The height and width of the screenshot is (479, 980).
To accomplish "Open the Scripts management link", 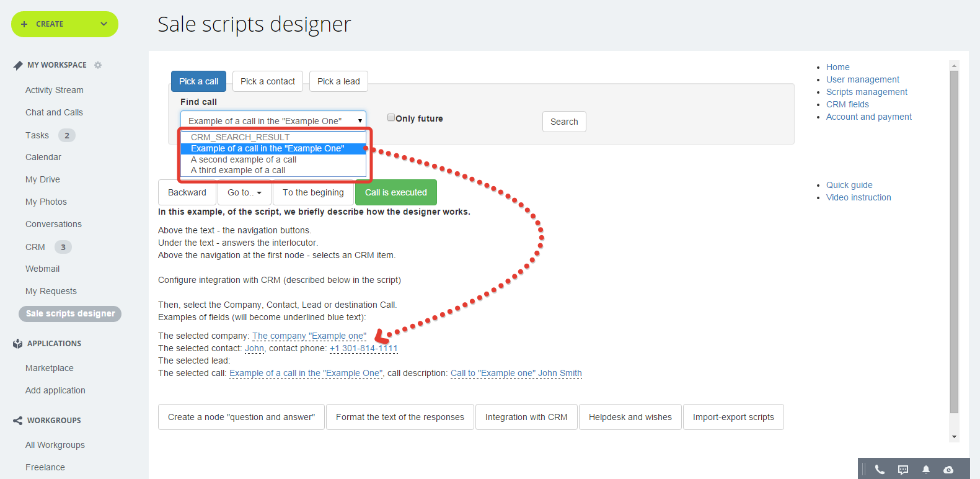I will tap(867, 92).
